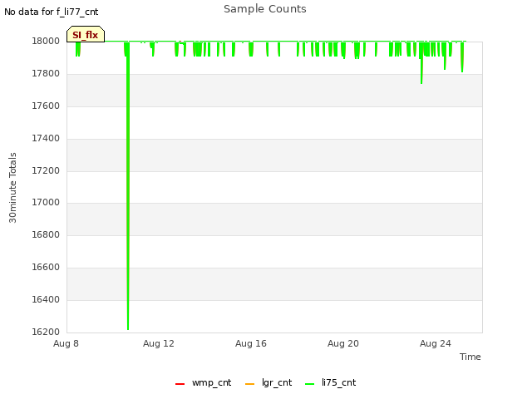Click the Time x-axis title
532x399 pixels.
coord(470,357)
